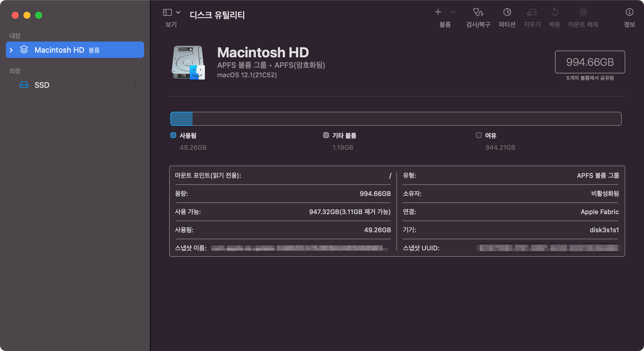
Task: Eject the SSD external drive
Action: 135,85
